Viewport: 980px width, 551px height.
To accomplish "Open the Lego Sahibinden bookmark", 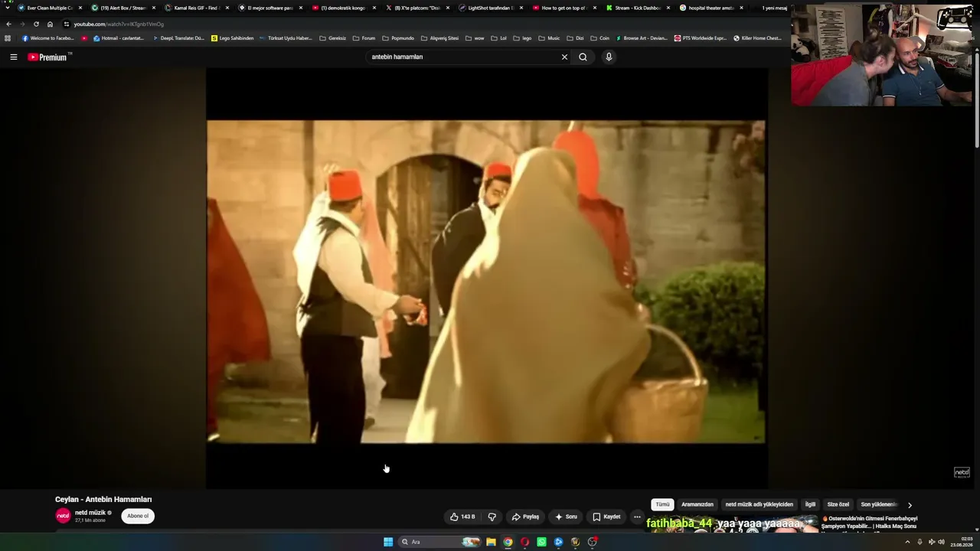I will click(x=232, y=38).
